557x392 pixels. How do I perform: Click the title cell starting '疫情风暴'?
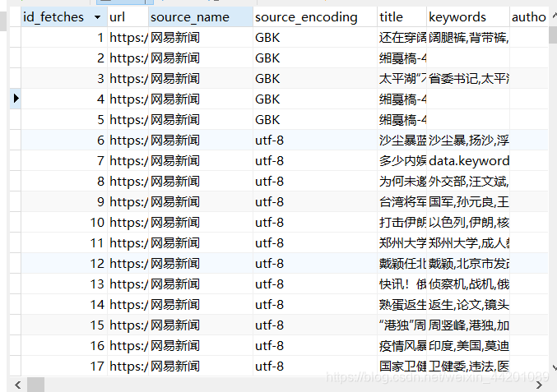point(402,345)
